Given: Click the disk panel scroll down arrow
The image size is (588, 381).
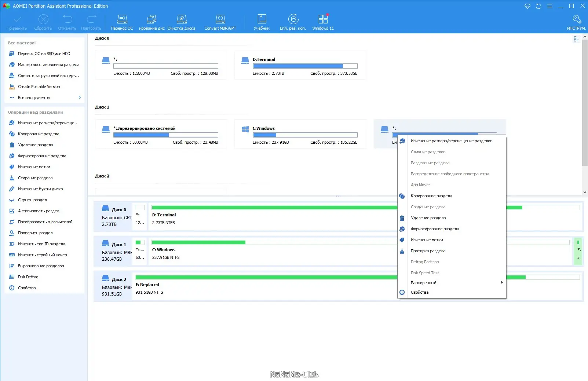Looking at the screenshot, I should 585,192.
